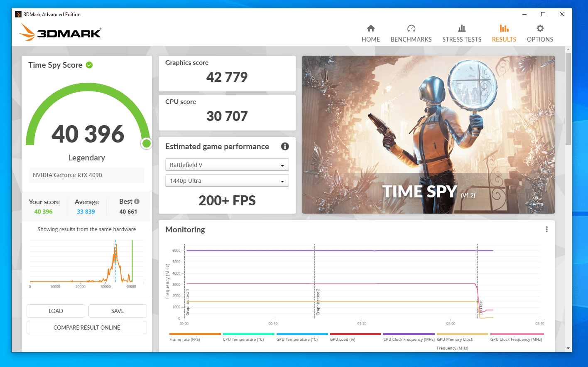Click the scrollbar down arrow
Screen dimensions: 588x367
[x=568, y=348]
